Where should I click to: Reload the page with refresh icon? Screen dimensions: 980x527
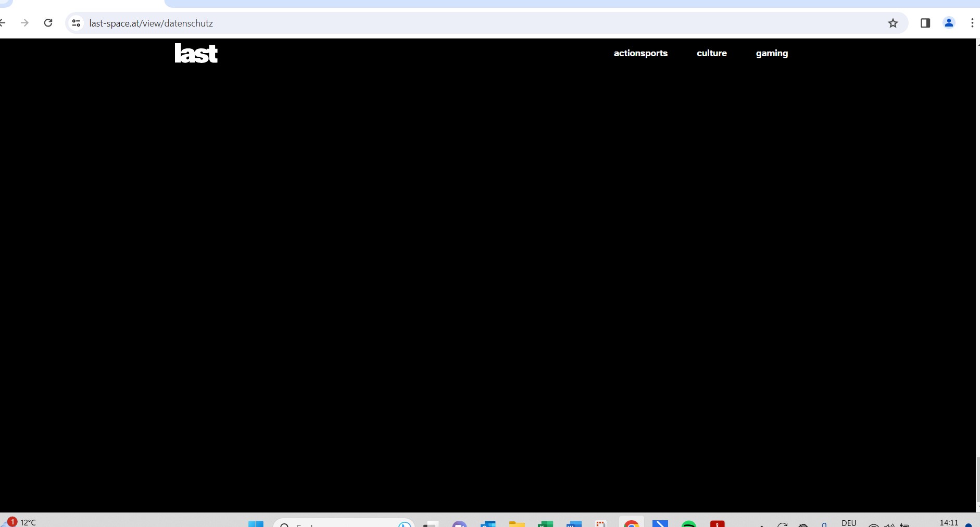48,23
